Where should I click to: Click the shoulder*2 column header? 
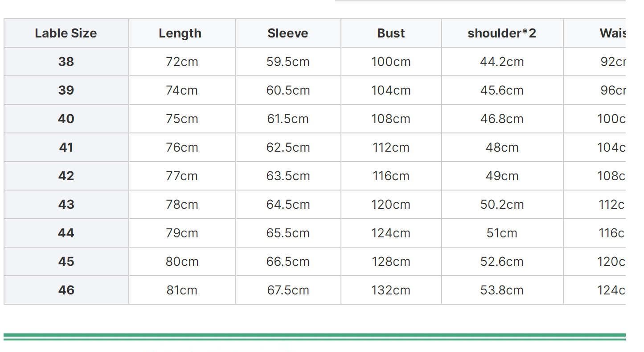coord(502,33)
